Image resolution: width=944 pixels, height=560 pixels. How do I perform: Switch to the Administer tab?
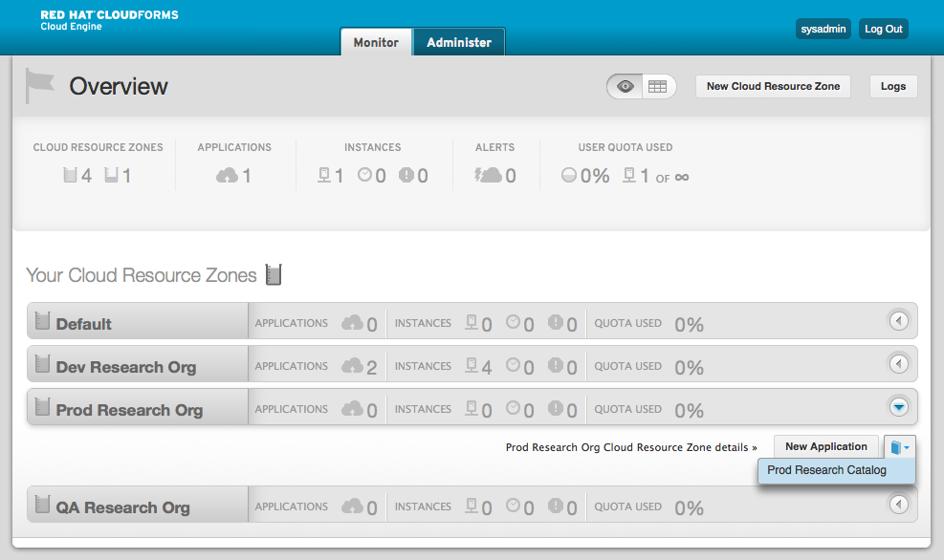(459, 43)
